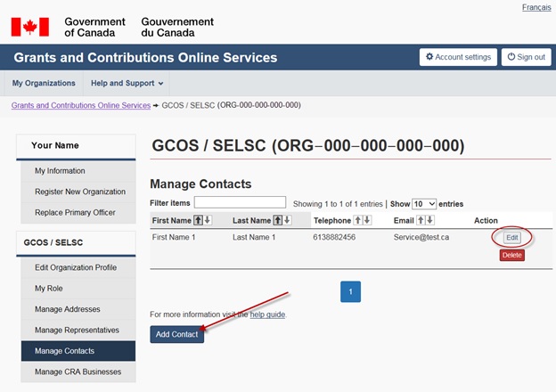Viewport: 556px width, 392px height.
Task: Delete the First Name 1 contact
Action: coord(511,255)
